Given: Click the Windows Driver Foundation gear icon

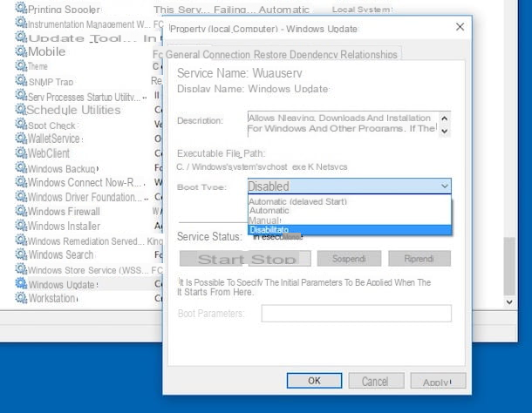Looking at the screenshot, I should click(21, 196).
